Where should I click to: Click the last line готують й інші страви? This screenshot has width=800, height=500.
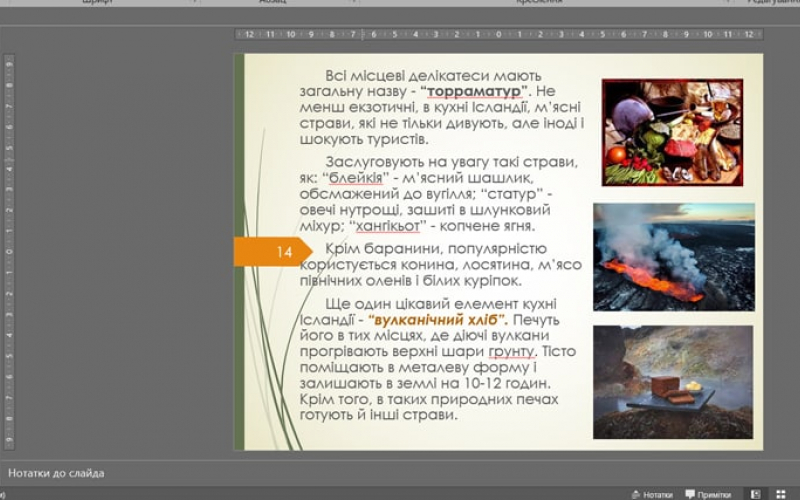379,415
